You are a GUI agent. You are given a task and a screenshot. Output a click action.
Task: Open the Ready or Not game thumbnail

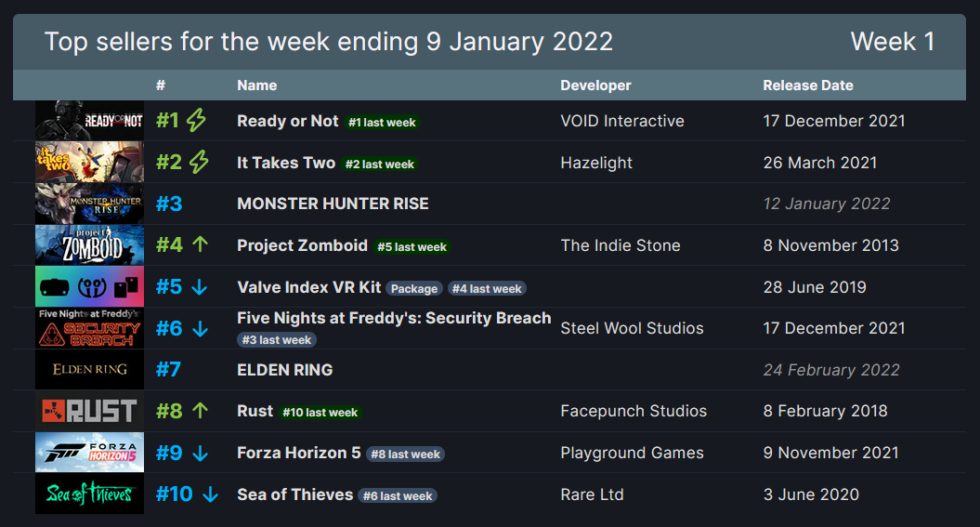[89, 120]
